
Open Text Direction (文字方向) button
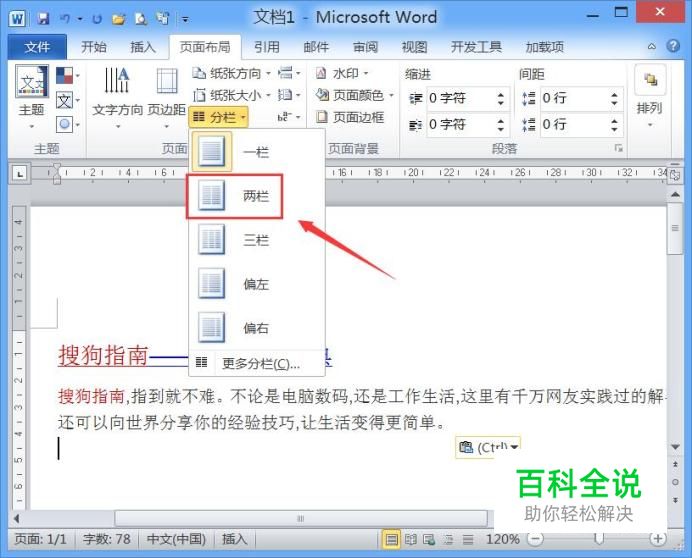117,98
